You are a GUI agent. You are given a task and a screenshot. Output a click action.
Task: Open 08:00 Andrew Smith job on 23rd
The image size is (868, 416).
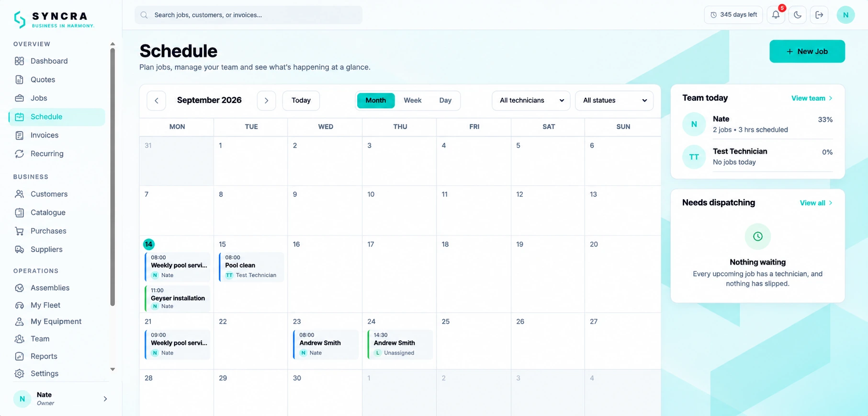[x=326, y=344]
